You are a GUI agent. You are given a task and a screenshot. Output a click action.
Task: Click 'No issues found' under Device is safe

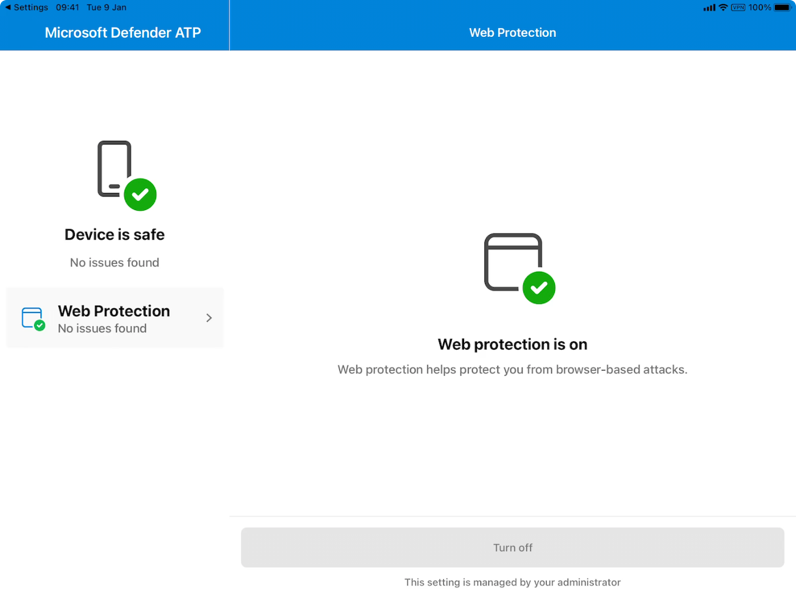point(115,262)
